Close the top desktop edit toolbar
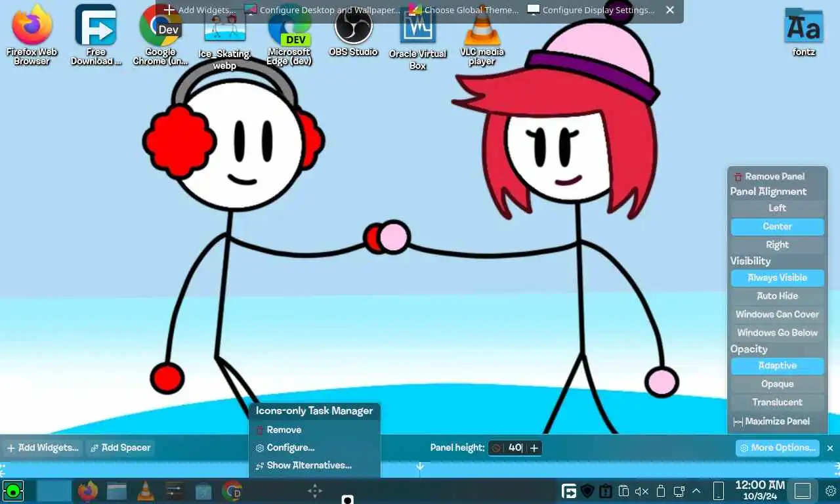The height and width of the screenshot is (504, 840). click(670, 10)
